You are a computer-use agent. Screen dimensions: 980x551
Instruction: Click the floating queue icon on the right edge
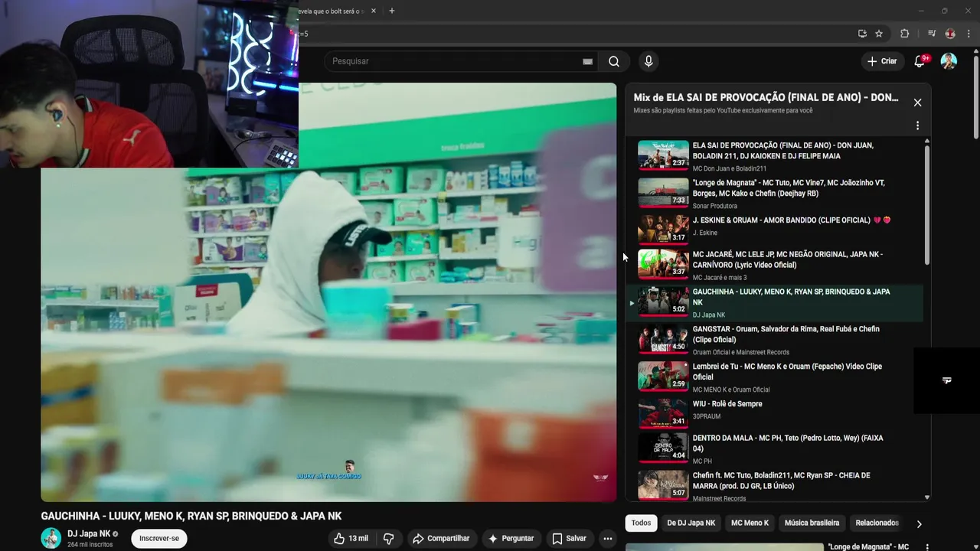(x=947, y=380)
